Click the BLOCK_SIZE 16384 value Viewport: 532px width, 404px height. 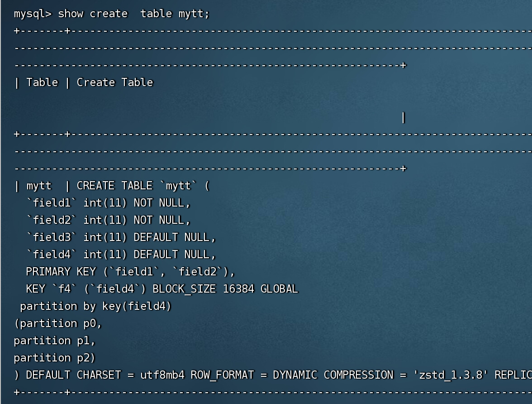click(x=203, y=289)
